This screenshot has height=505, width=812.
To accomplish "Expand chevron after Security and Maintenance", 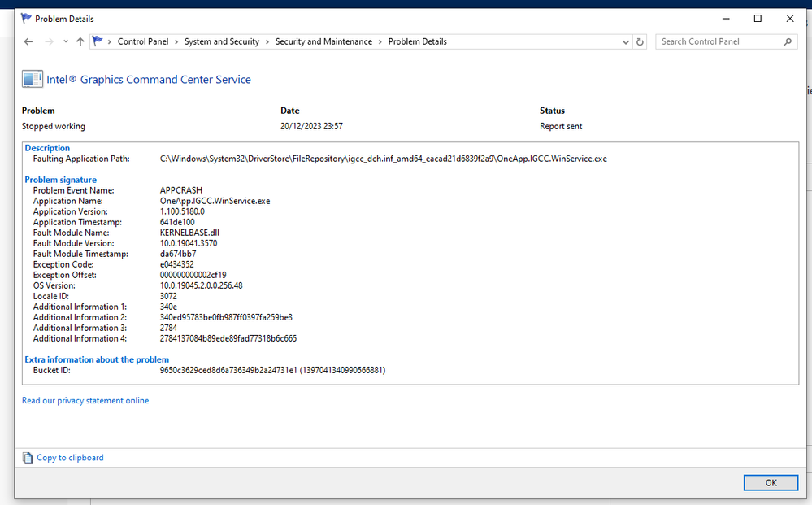I will [380, 41].
